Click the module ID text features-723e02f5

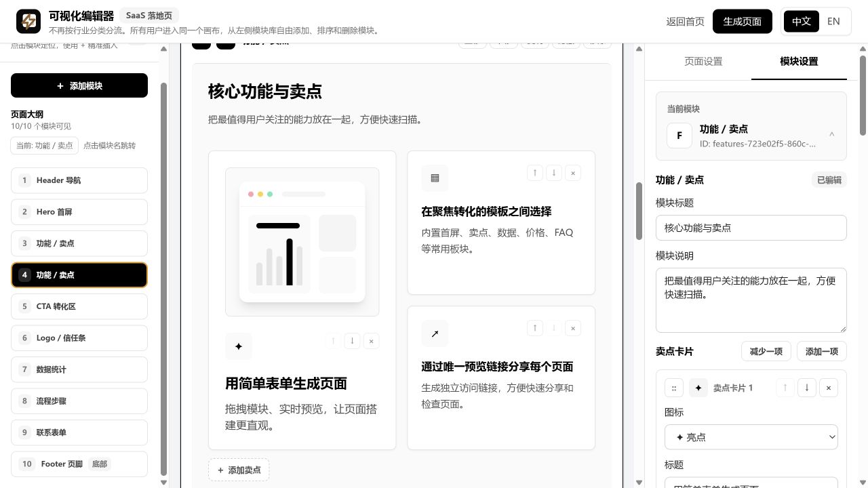pyautogui.click(x=757, y=144)
